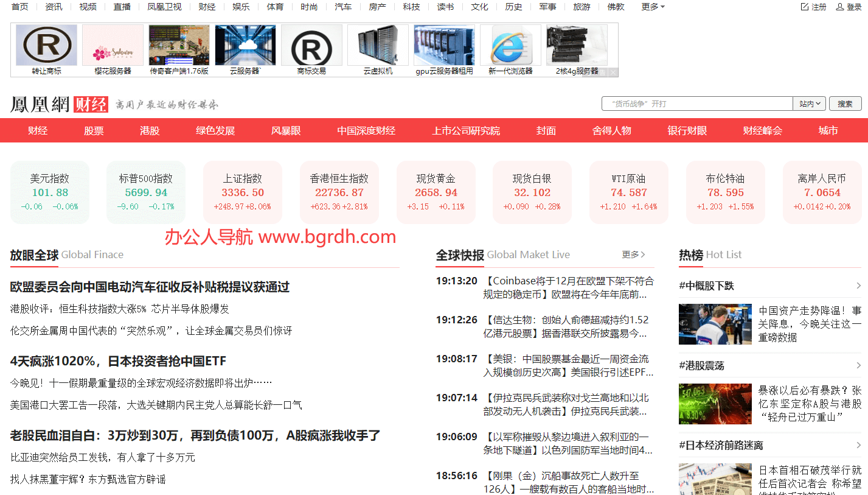Open 19:12:26 信达生物 flash news item

click(x=545, y=326)
